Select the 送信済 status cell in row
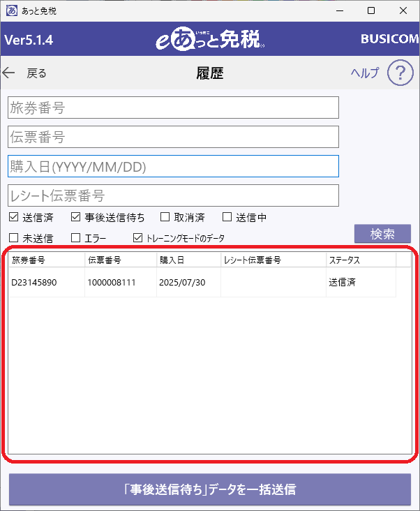Screen dimensions: 420x511 tap(361, 282)
